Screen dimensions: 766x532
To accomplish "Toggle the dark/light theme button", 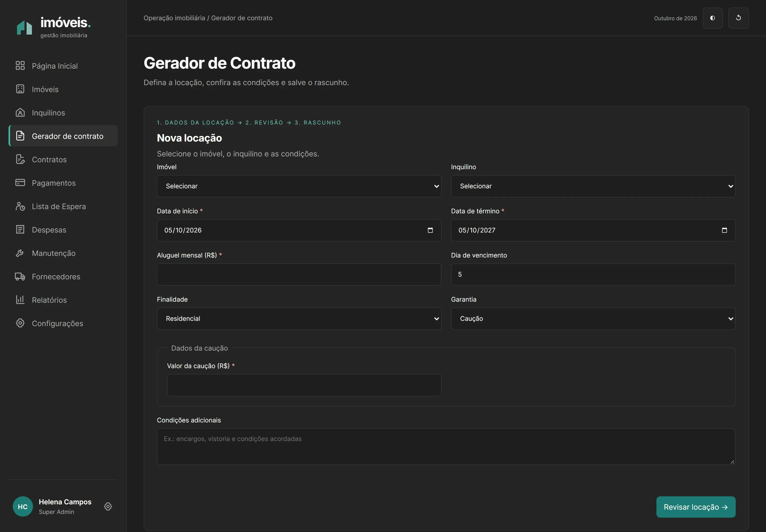I will (713, 18).
